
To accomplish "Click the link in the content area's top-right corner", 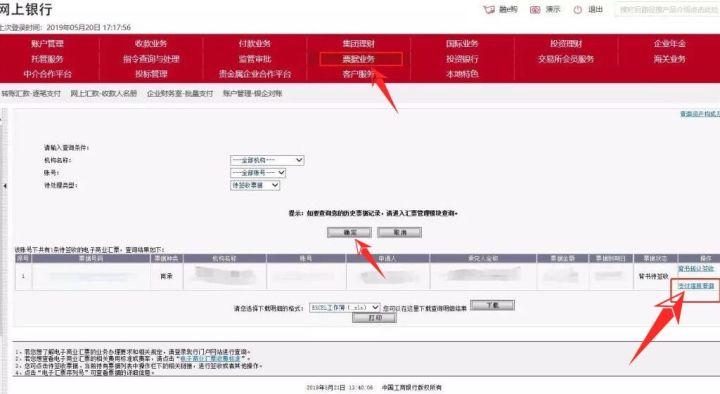I will click(x=700, y=114).
